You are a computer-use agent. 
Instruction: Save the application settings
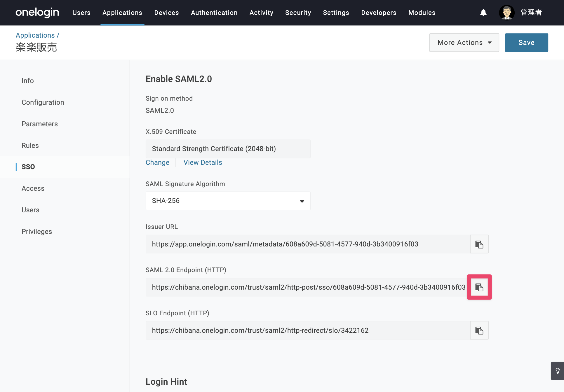tap(526, 43)
